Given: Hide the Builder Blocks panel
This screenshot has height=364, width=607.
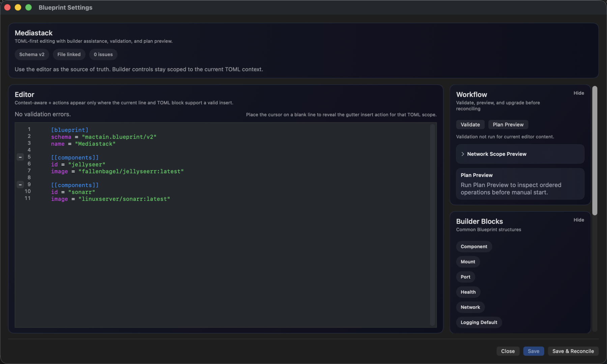Looking at the screenshot, I should click(579, 220).
